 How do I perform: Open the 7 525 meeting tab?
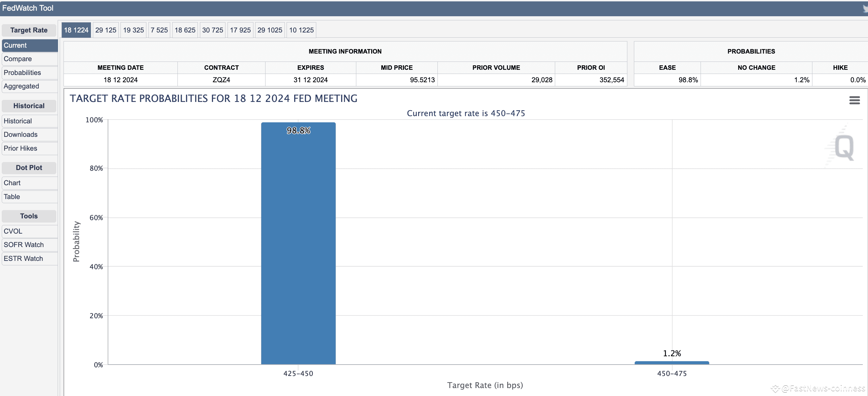point(159,30)
